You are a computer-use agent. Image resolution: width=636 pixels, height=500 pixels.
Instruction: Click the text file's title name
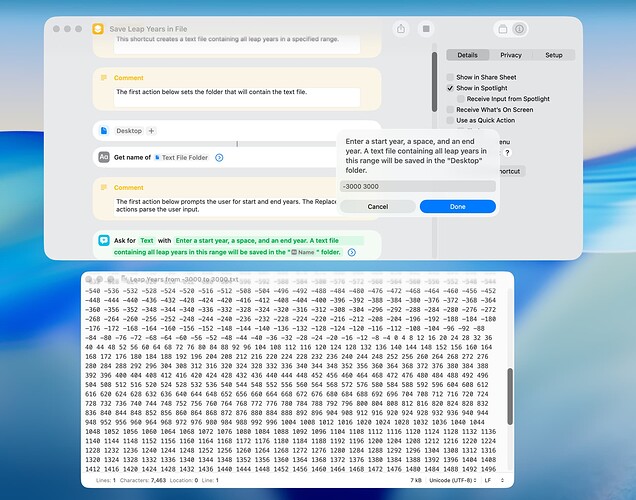(x=184, y=279)
